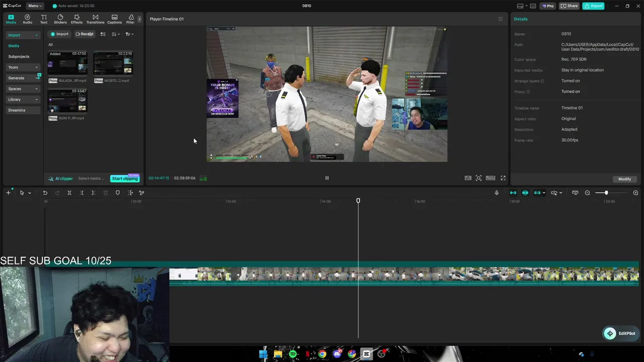Pause the player preview

click(x=327, y=178)
